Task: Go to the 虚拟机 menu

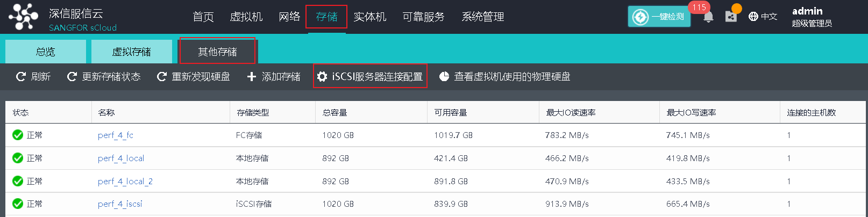Action: coord(246,17)
